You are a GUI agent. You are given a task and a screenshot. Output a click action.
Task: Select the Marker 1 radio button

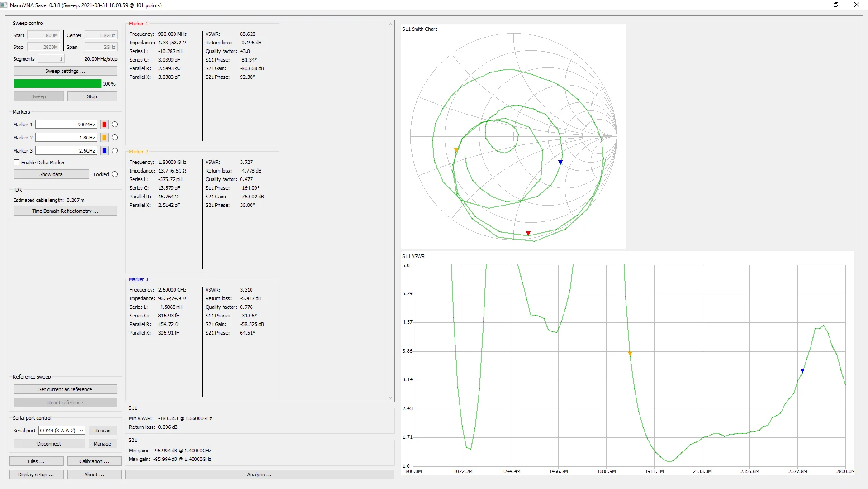[114, 125]
